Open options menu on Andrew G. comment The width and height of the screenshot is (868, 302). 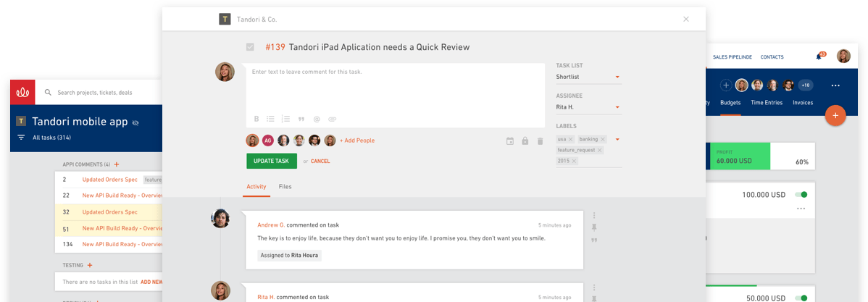tap(594, 215)
